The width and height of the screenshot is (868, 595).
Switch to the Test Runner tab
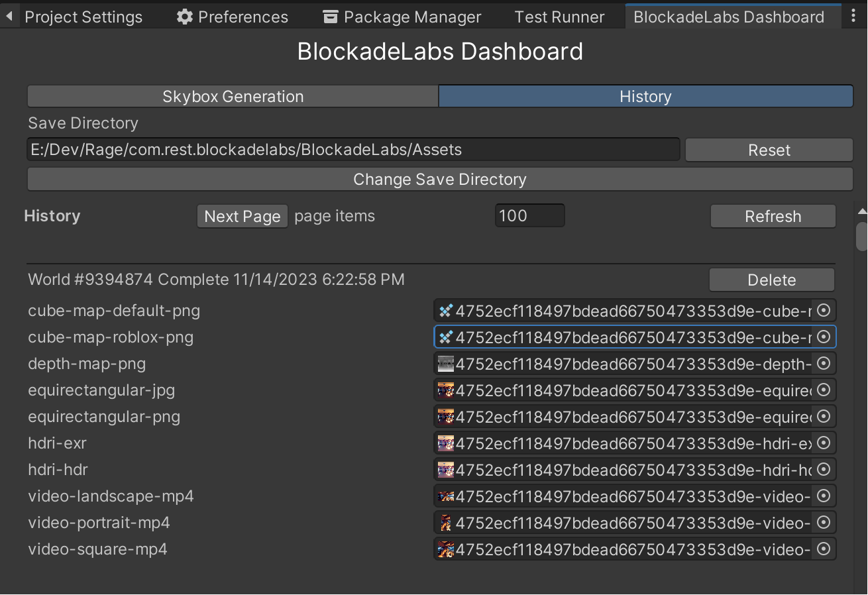[x=559, y=17]
